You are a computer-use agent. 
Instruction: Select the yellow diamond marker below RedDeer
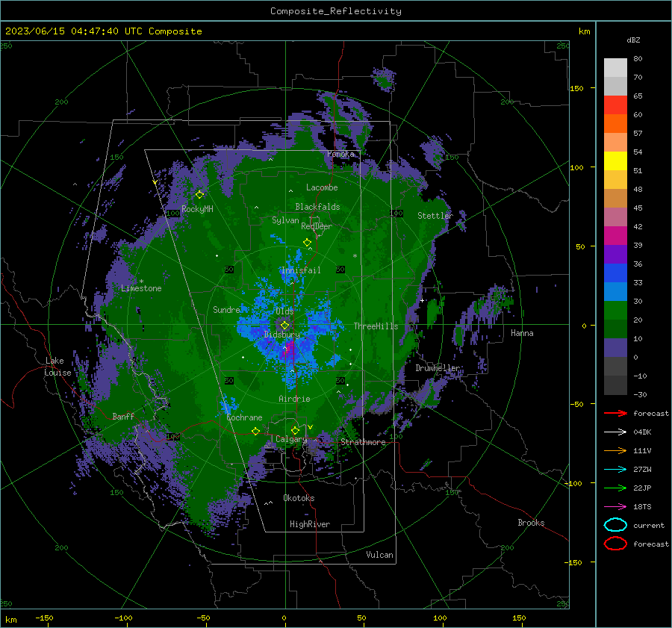[307, 243]
